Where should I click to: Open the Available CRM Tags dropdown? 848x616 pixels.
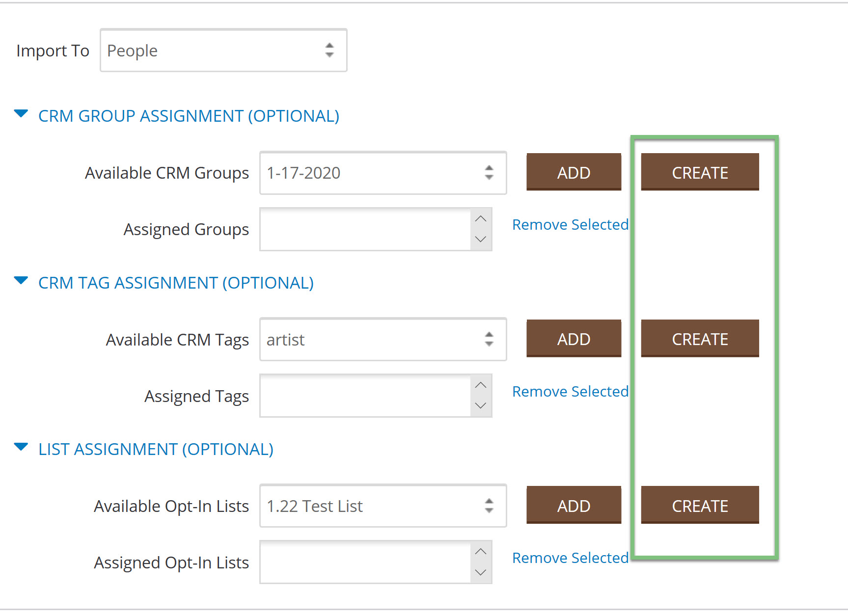pyautogui.click(x=383, y=339)
